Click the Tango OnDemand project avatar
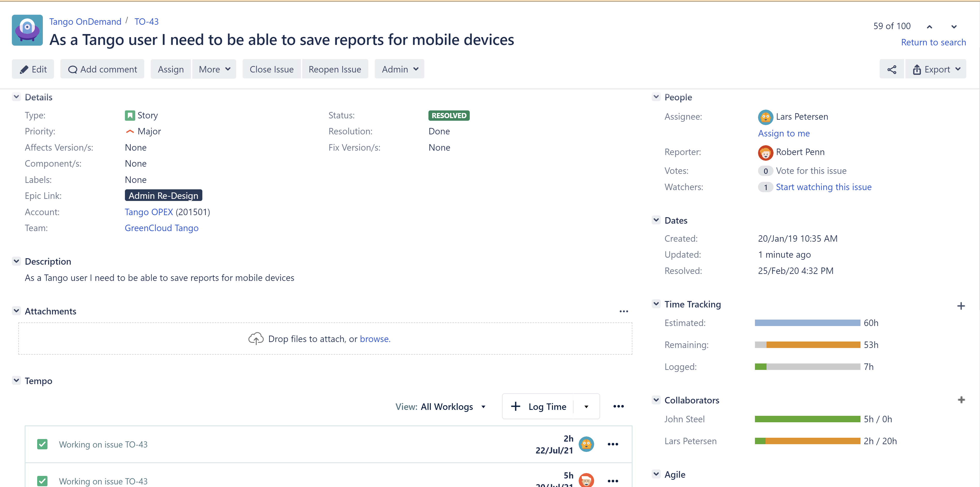 pos(27,30)
